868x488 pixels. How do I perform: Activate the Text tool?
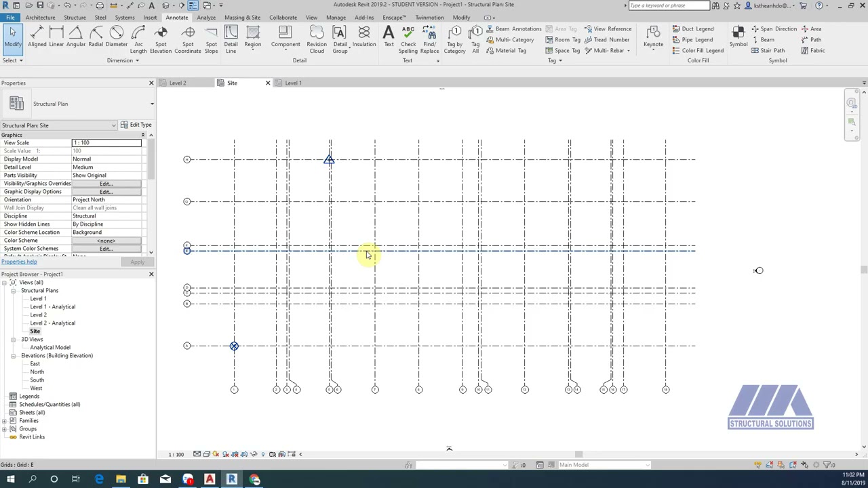coord(389,37)
